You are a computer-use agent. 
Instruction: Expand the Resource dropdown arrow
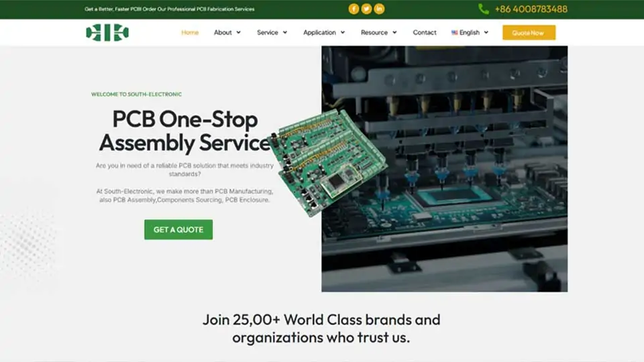coord(394,32)
